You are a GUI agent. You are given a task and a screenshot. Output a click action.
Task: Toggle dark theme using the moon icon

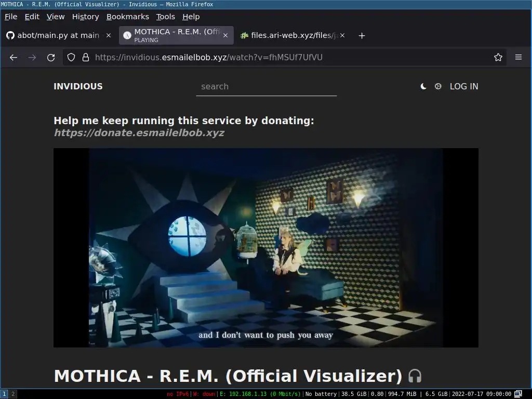coord(423,87)
